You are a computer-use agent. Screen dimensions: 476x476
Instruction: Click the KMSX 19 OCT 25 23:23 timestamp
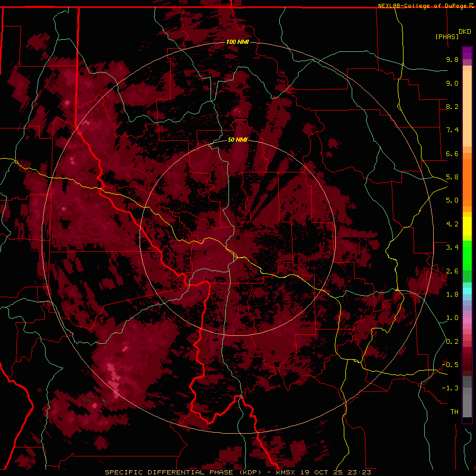point(324,472)
